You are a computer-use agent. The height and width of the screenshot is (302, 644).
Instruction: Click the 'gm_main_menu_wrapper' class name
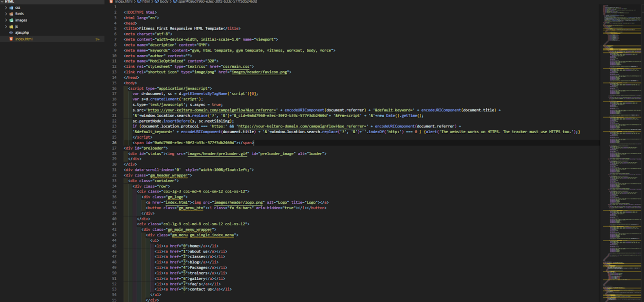pyautogui.click(x=190, y=230)
